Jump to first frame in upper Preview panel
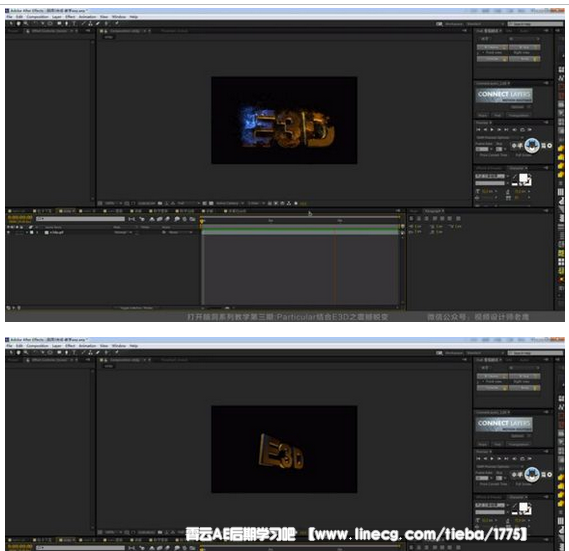This screenshot has height=551, width=569. coord(478,130)
